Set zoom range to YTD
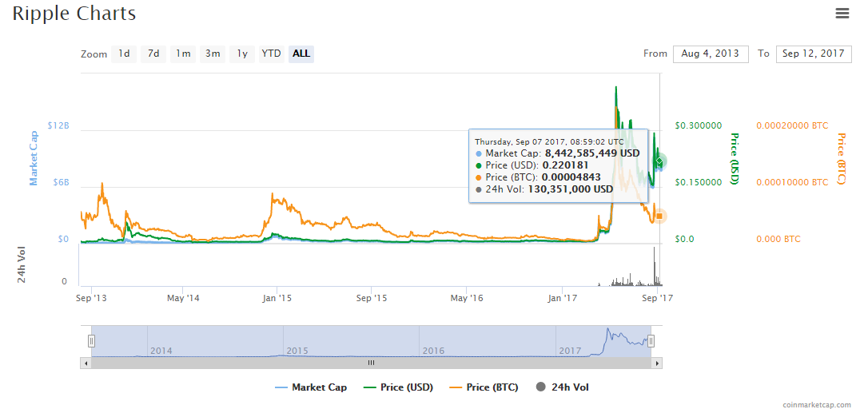Viewport: 868px width, 409px height. point(271,54)
